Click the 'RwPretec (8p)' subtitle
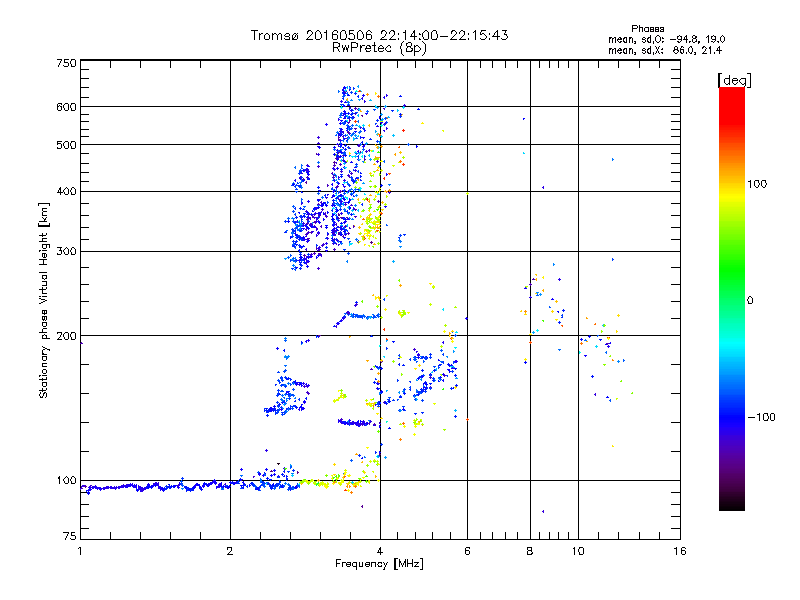Screen dimensions: 800x600 (379, 48)
